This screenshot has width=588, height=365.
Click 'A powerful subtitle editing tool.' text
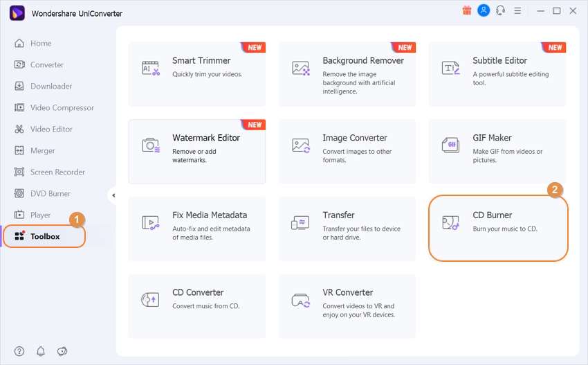(x=511, y=78)
